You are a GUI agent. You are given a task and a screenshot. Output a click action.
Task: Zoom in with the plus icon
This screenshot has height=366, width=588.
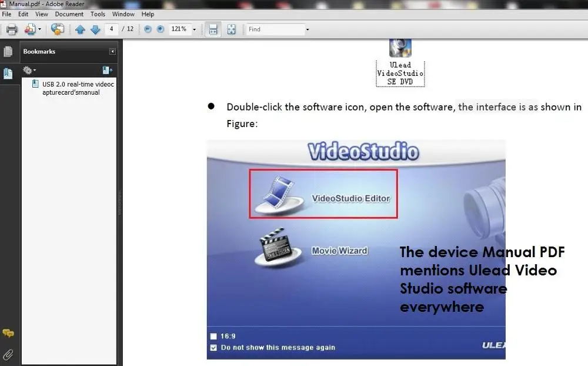coord(161,29)
